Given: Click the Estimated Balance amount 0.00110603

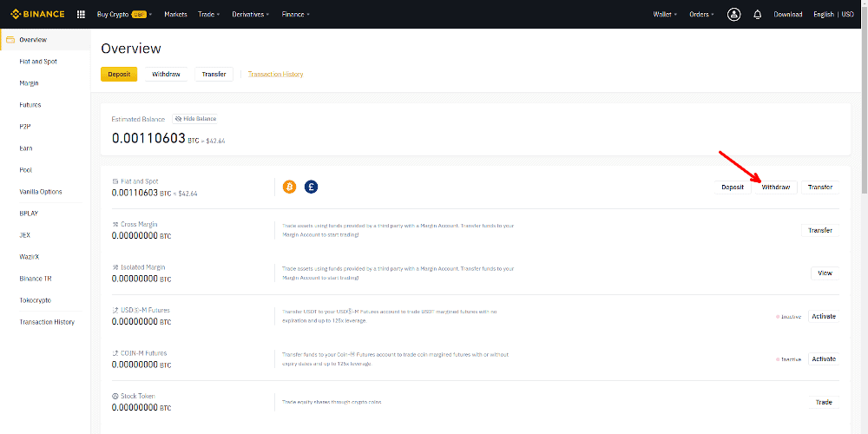Looking at the screenshot, I should (x=148, y=138).
